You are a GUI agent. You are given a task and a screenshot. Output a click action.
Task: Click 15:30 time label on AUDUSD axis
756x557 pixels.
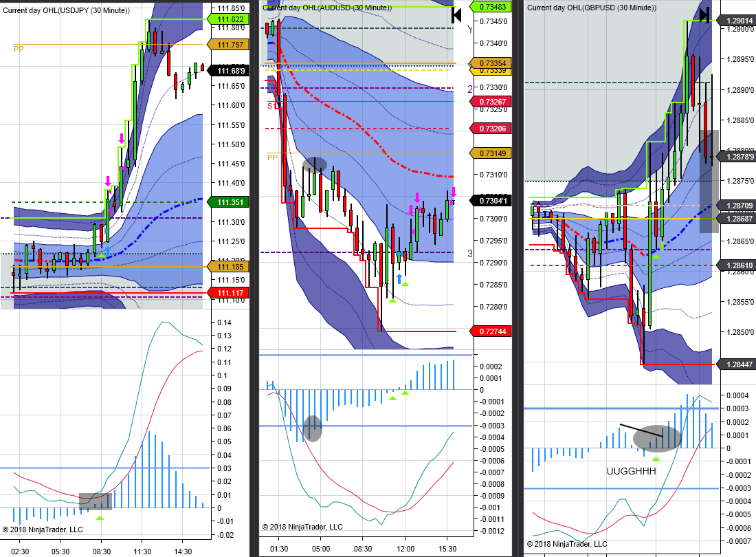(447, 549)
